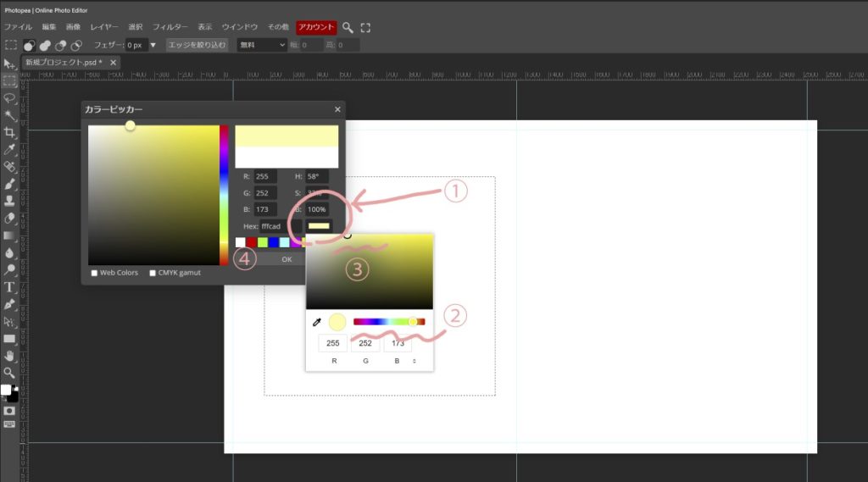Switch to the 新規プロジェクト.psd tab

click(x=64, y=63)
